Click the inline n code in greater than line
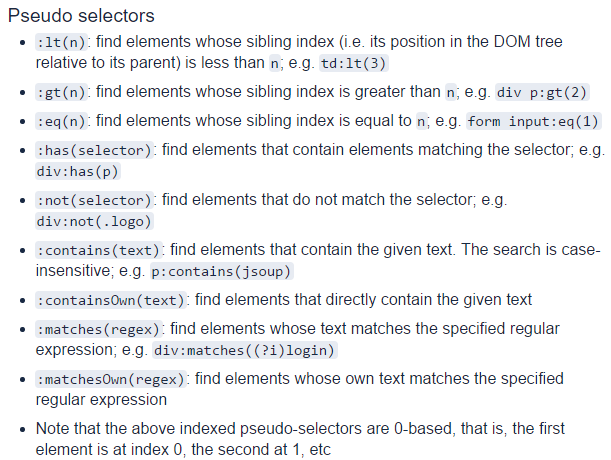Screen dimensions: 611x460 450,92
